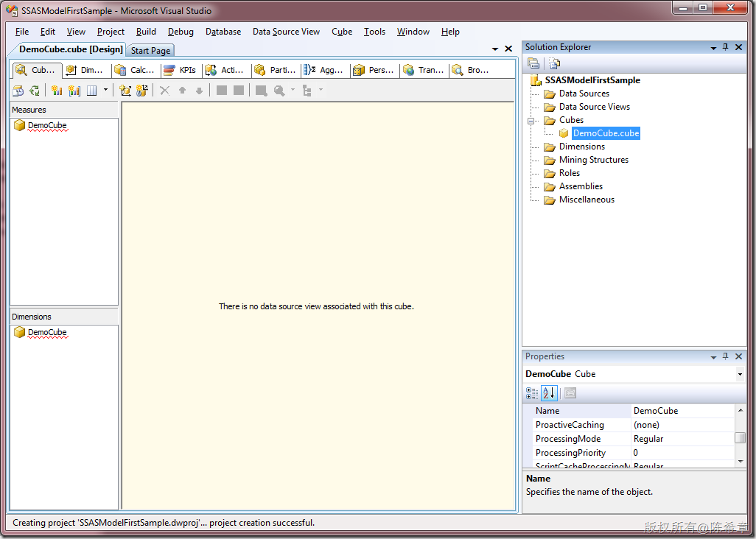The image size is (756, 539).
Task: Open Solution Explorer window position dropdown
Action: pyautogui.click(x=713, y=48)
